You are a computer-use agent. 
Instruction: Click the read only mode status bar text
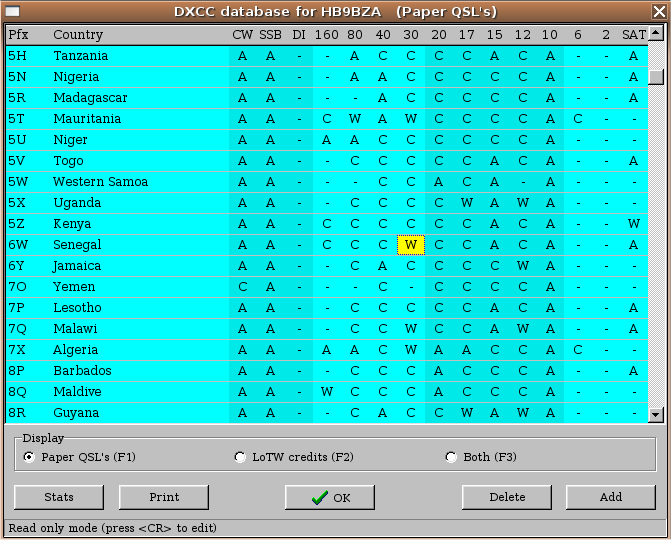click(112, 528)
